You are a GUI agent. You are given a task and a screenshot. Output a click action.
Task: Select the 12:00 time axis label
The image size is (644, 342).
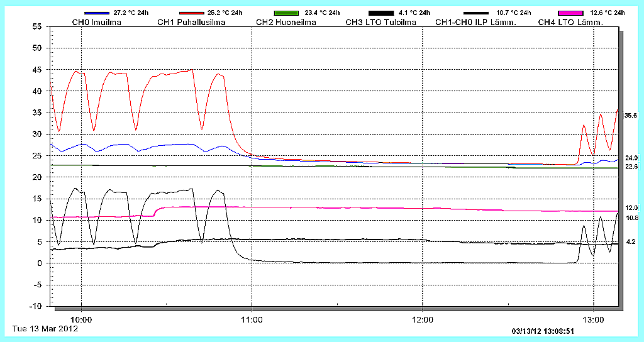(423, 319)
